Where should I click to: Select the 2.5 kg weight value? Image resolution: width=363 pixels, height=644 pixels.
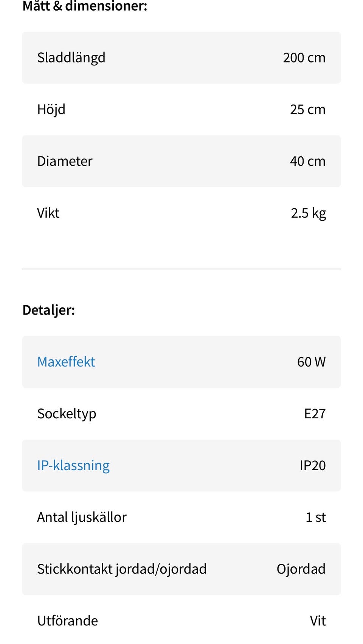pos(308,213)
